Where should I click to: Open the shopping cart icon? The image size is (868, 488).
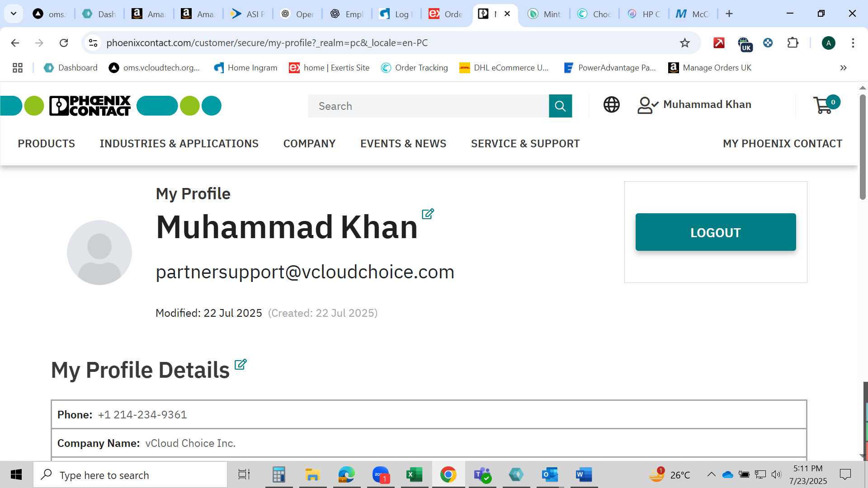(x=826, y=105)
